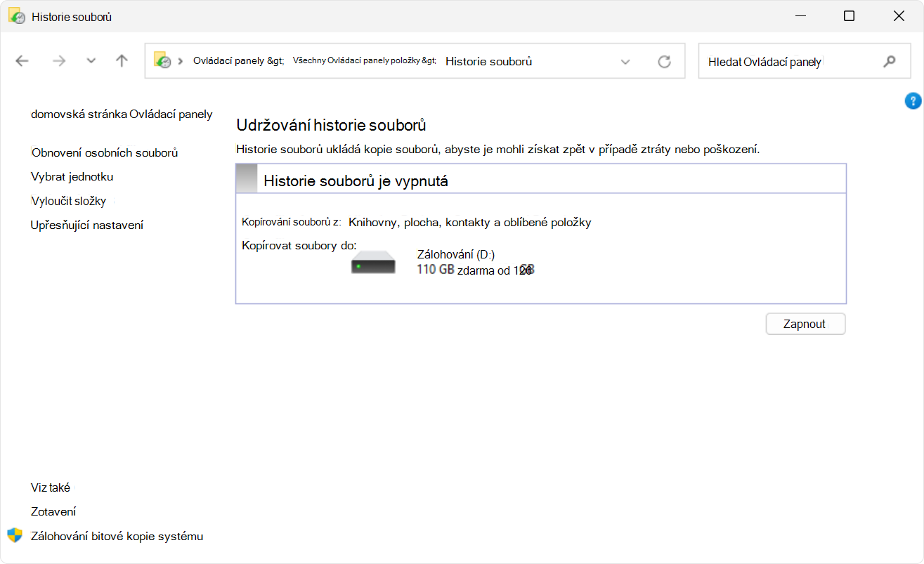Select Historie souborů breadcrumb
This screenshot has height=564, width=924.
pos(488,61)
